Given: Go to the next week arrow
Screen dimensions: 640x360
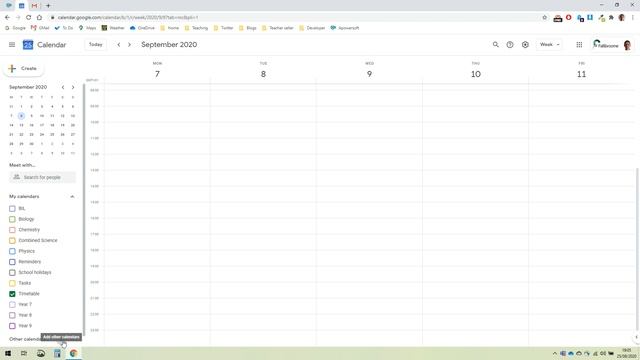Looking at the screenshot, I should (x=129, y=44).
